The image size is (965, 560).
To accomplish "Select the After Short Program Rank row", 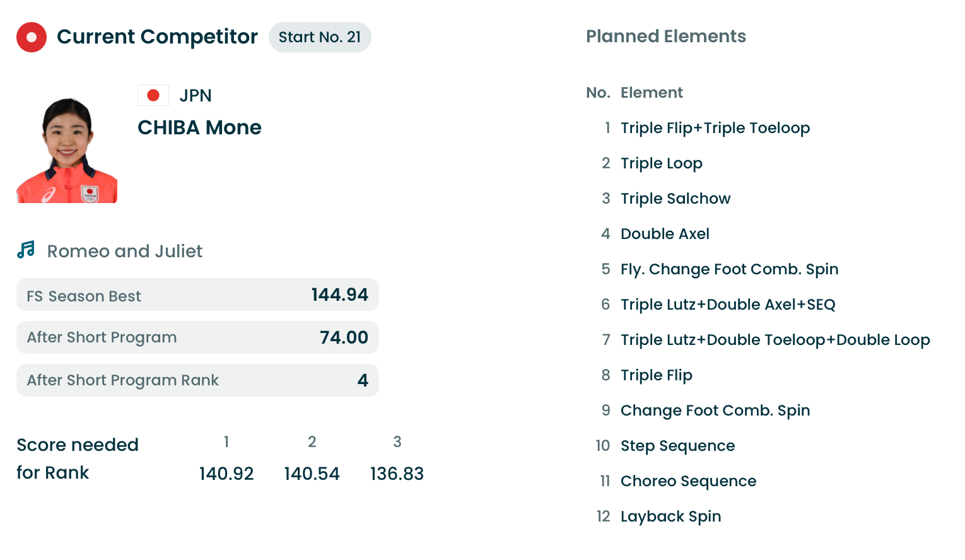I will [197, 380].
